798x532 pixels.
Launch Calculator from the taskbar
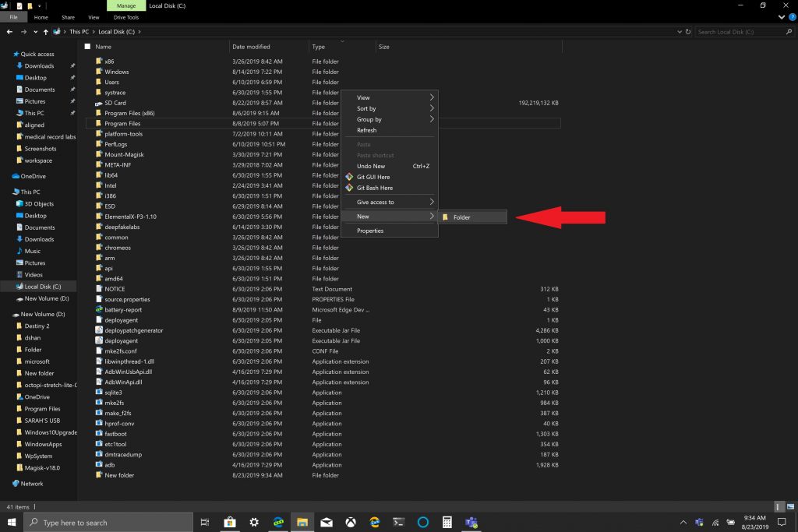(447, 522)
